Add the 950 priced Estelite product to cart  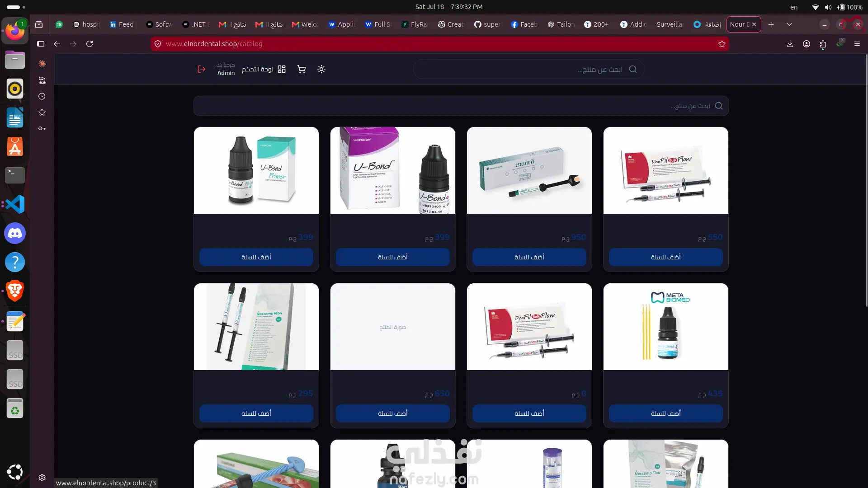[529, 257]
